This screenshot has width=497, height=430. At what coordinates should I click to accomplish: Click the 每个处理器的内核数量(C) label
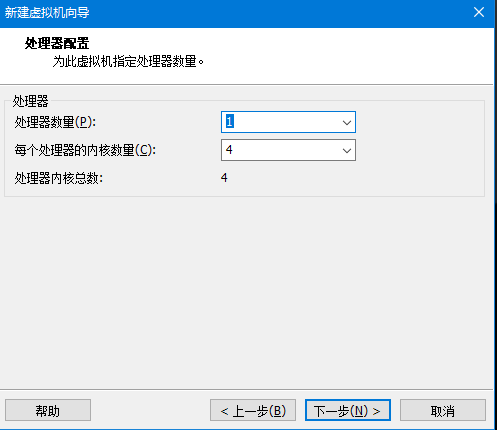tap(85, 150)
